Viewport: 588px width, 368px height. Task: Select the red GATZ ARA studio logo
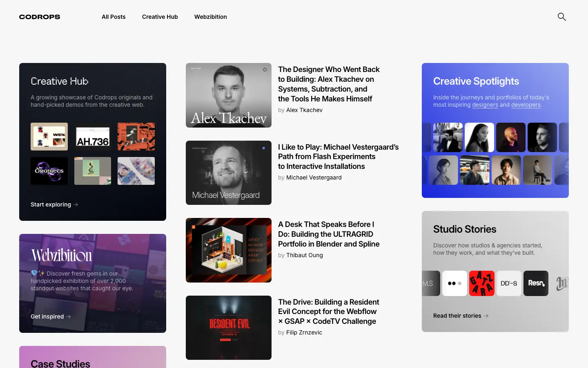482,283
